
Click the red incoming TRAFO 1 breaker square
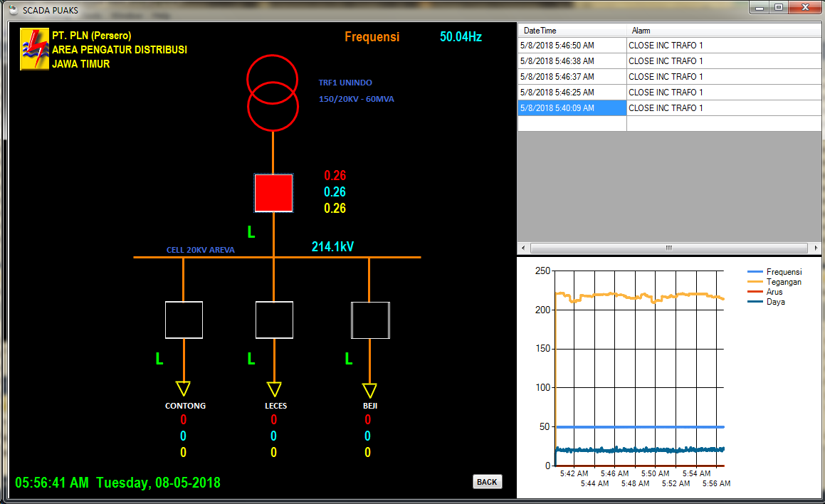click(273, 192)
